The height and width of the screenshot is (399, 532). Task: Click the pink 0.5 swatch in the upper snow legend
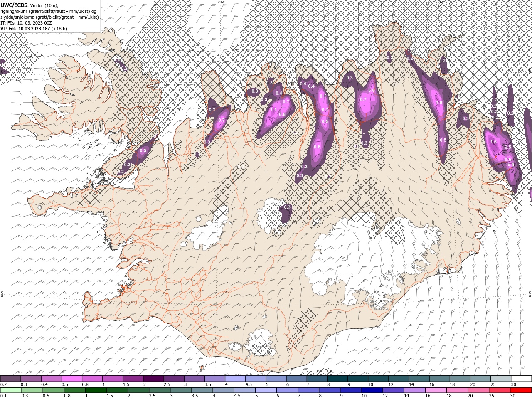coord(71,379)
